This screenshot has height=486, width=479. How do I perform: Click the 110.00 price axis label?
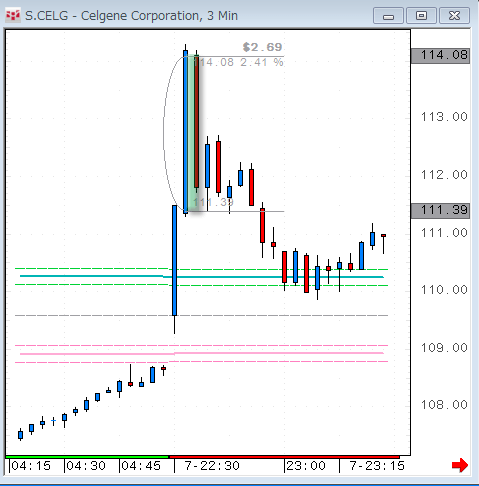(444, 290)
